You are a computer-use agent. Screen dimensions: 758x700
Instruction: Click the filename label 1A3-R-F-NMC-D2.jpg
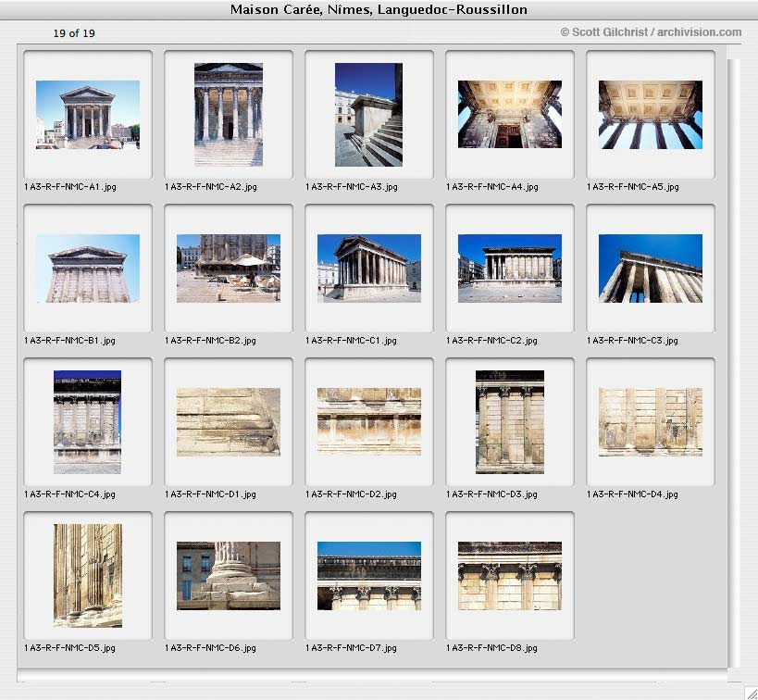(351, 494)
